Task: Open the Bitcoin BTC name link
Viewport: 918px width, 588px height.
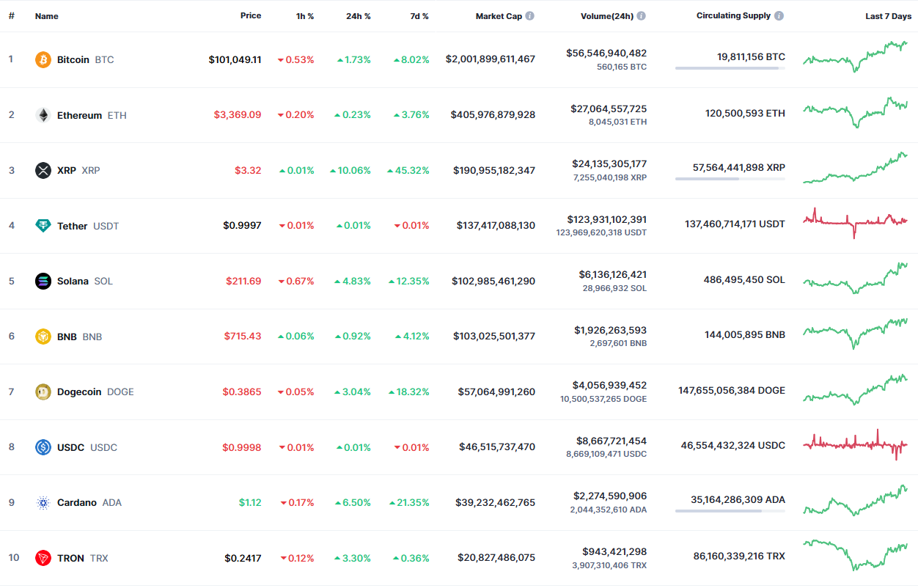Action: [86, 59]
